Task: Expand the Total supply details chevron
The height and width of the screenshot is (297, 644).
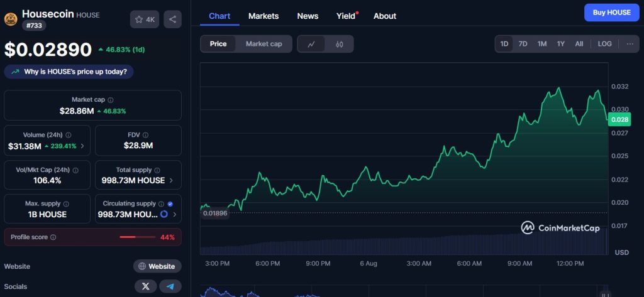Action: (171, 180)
